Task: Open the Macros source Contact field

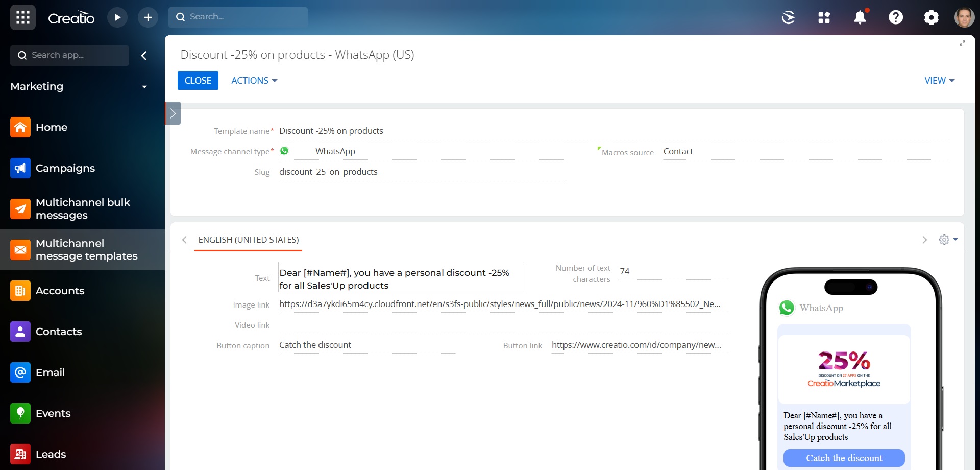Action: (806, 151)
